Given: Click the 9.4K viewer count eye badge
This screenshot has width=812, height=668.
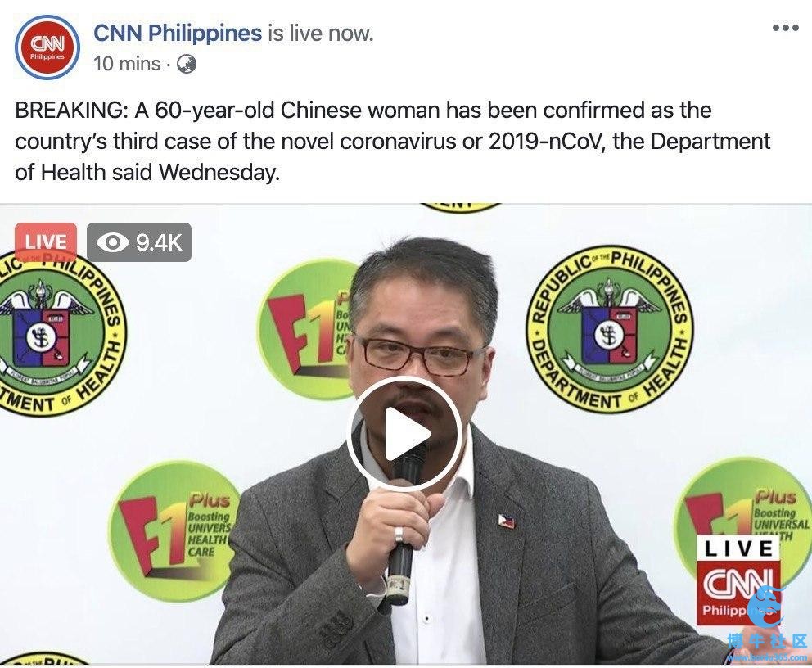Looking at the screenshot, I should click(139, 241).
